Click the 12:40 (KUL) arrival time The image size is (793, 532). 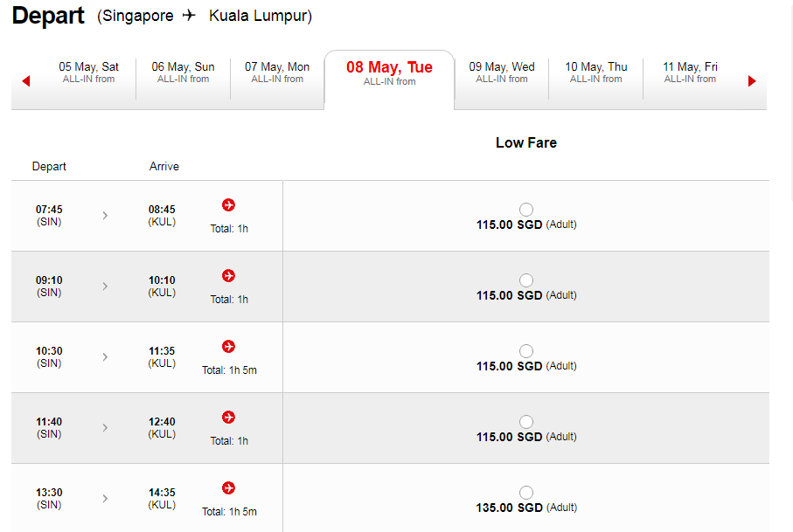click(162, 427)
